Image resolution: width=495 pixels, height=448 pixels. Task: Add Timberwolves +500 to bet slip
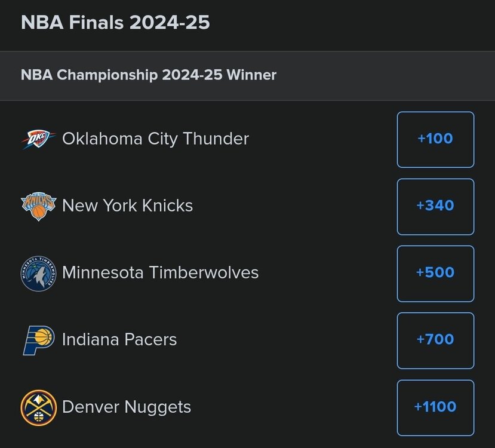[x=435, y=273]
